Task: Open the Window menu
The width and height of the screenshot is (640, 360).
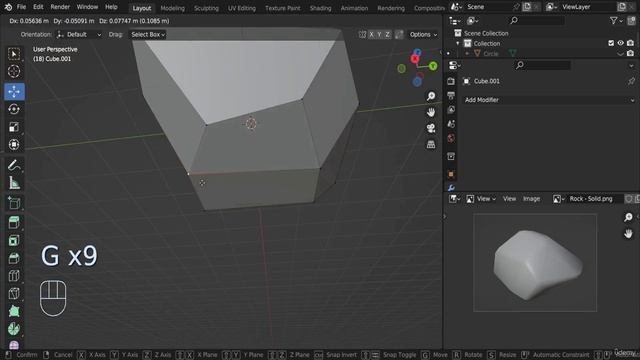Action: [87, 7]
